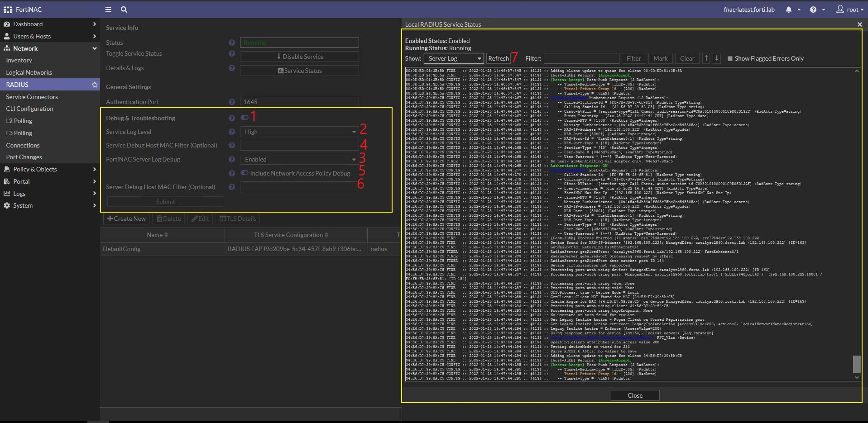The image size is (868, 423).
Task: Click help icon beside Service Debug Host MAC Filter
Action: tap(232, 145)
